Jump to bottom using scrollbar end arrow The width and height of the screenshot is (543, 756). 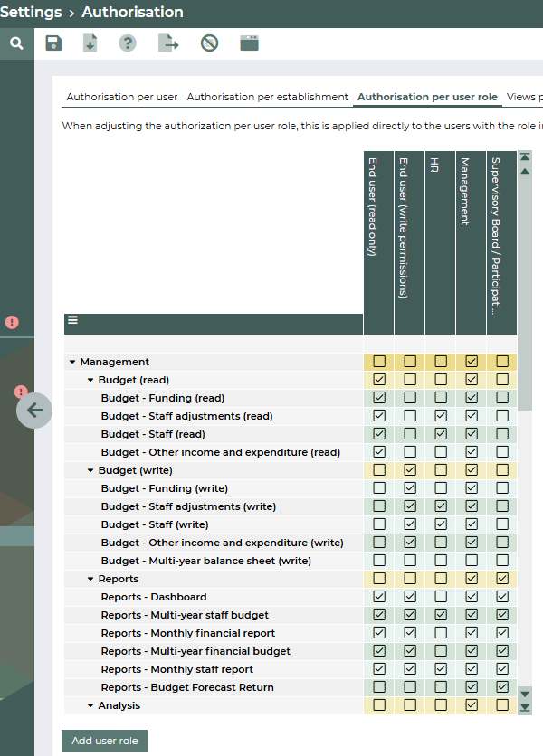(x=525, y=707)
